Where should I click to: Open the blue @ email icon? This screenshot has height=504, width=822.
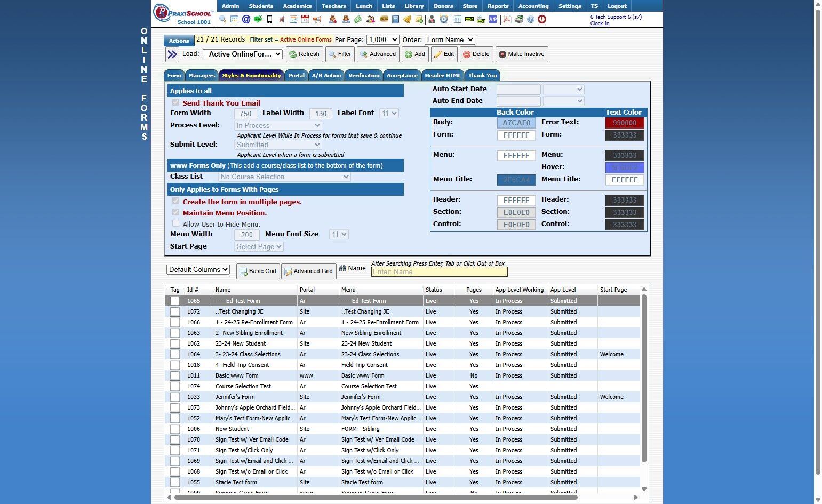click(x=246, y=20)
